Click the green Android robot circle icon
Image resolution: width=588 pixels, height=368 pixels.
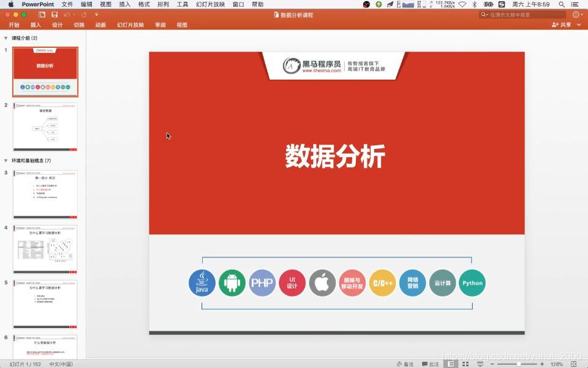[232, 283]
